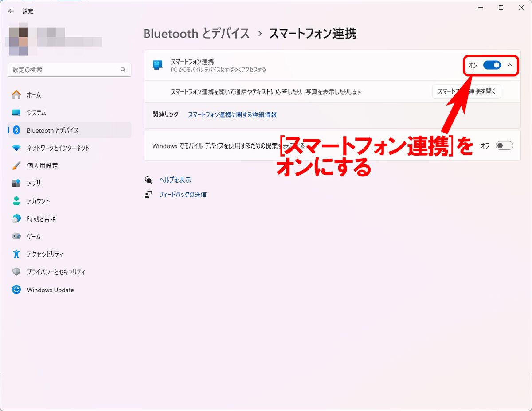Click the Accounts person icon
This screenshot has width=532, height=411.
pos(16,201)
